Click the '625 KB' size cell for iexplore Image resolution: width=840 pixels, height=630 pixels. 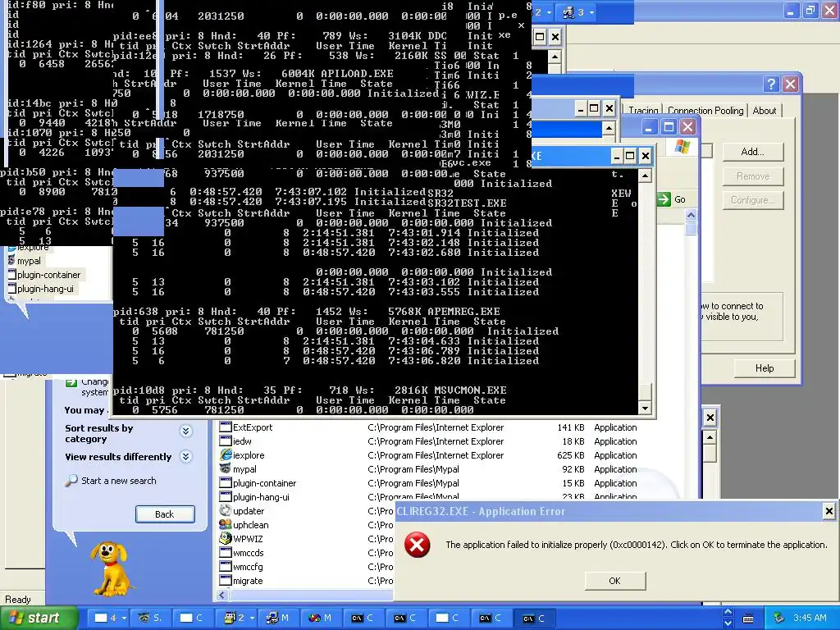[x=571, y=455]
